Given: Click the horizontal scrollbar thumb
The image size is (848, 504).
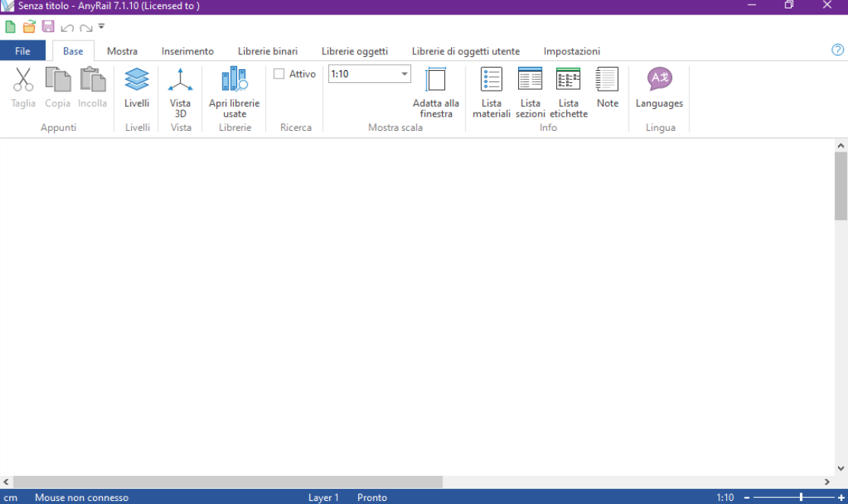Looking at the screenshot, I should click(228, 482).
